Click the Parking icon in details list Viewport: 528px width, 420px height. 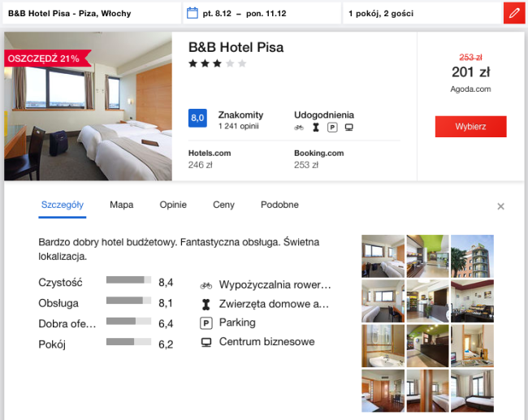tap(206, 323)
